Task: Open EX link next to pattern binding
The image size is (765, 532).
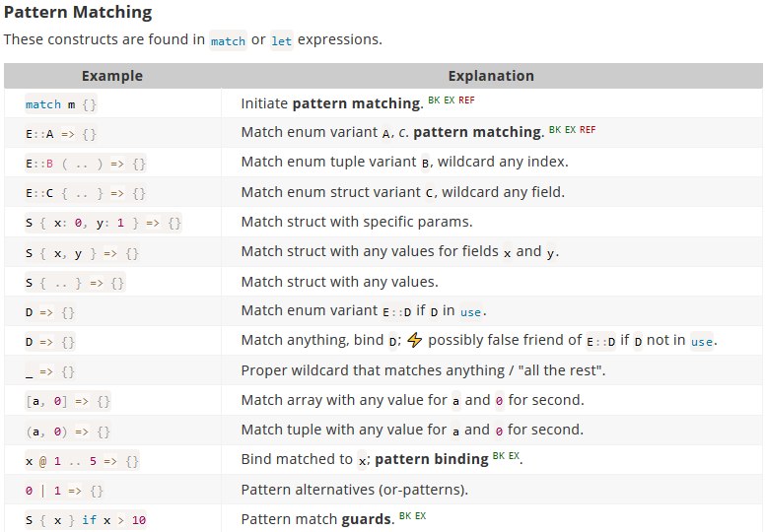Action: point(513,456)
